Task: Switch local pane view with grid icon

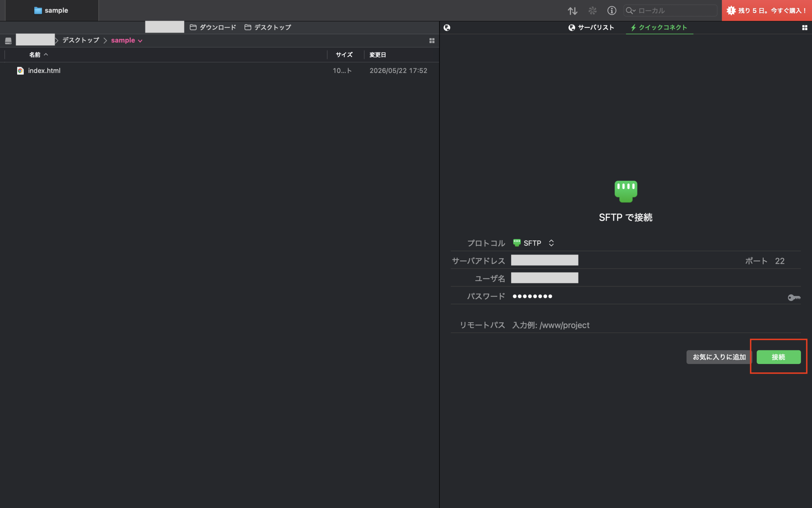Action: point(432,41)
